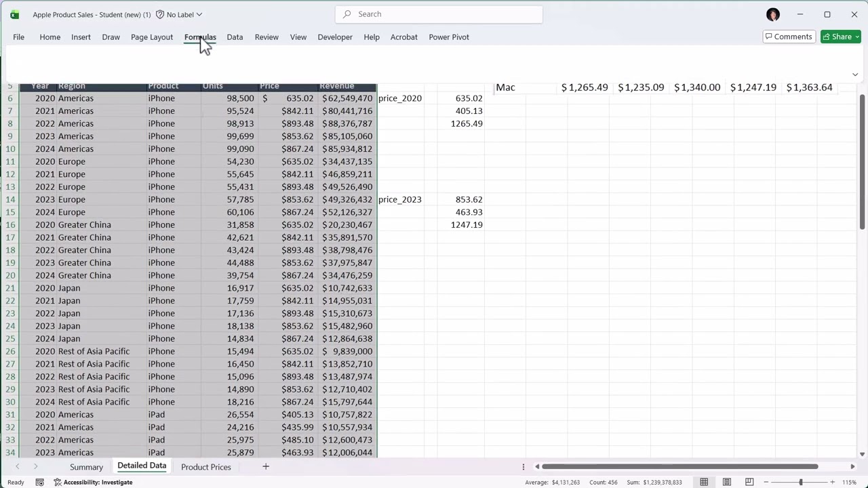The height and width of the screenshot is (488, 868).
Task: Switch to the Home ribbon tab
Action: coord(50,37)
